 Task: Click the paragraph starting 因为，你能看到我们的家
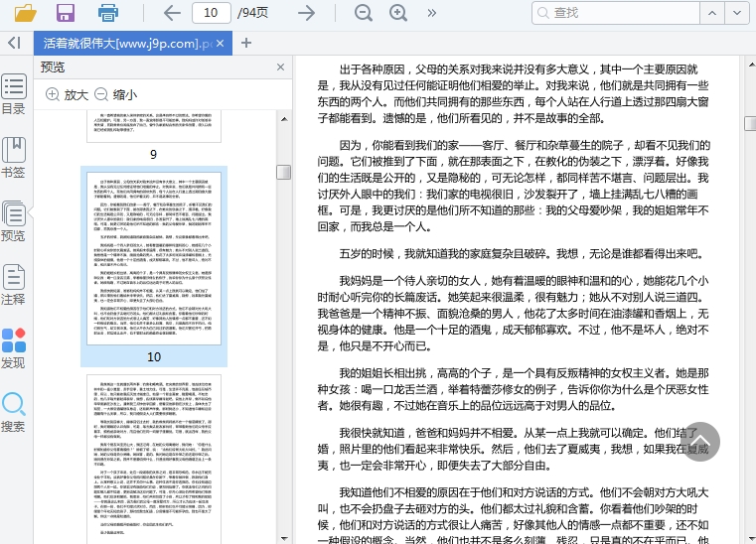(x=513, y=186)
